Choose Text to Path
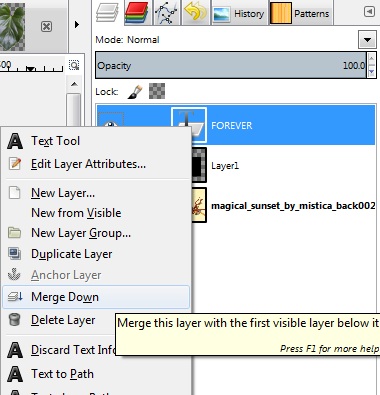 click(x=96, y=374)
